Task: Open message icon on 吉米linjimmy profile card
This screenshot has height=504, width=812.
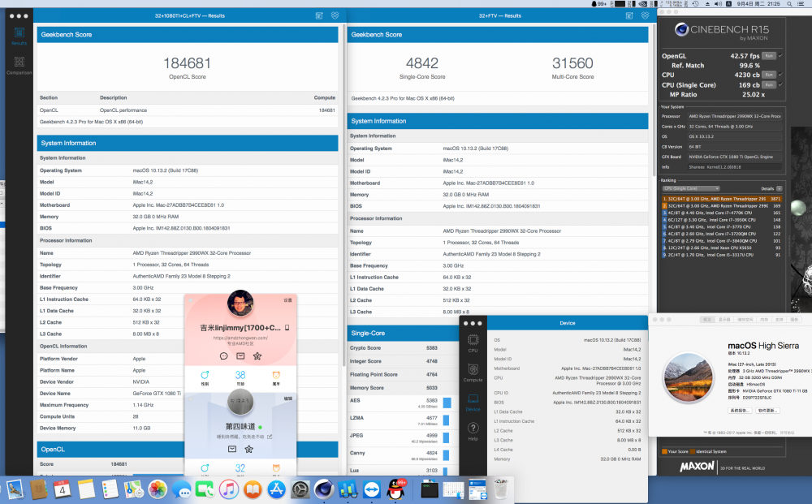Action: pos(224,356)
